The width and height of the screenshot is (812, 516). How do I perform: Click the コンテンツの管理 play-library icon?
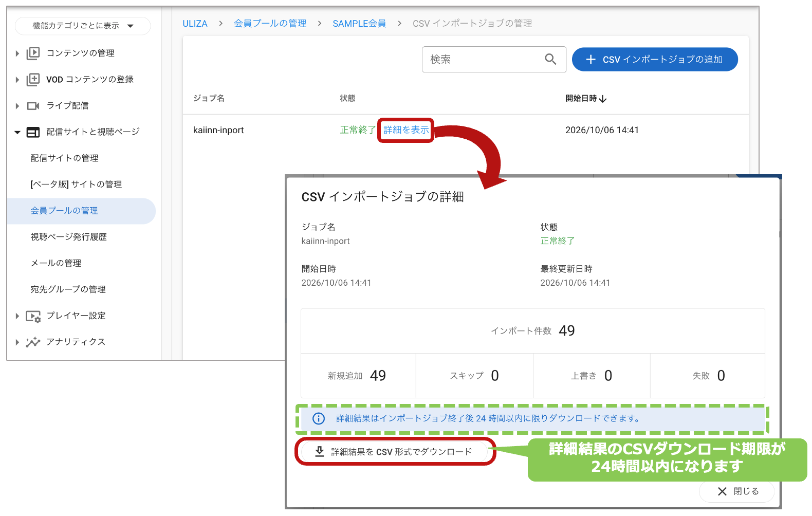(x=33, y=53)
